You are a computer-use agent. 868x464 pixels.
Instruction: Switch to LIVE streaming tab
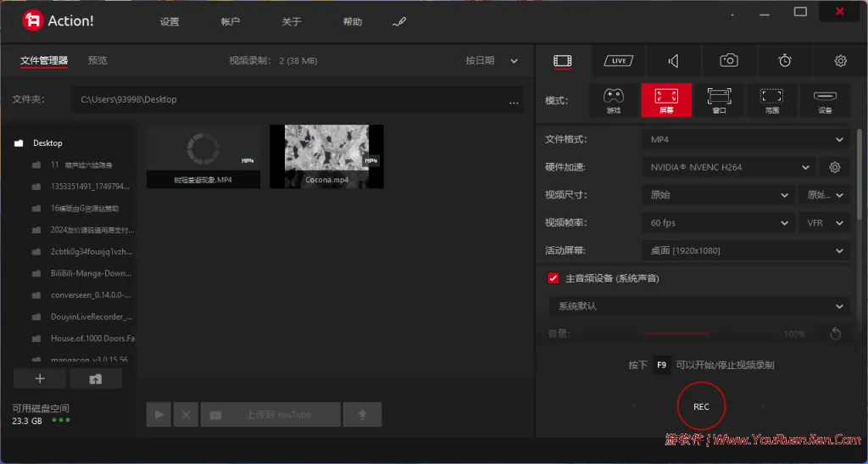(618, 61)
